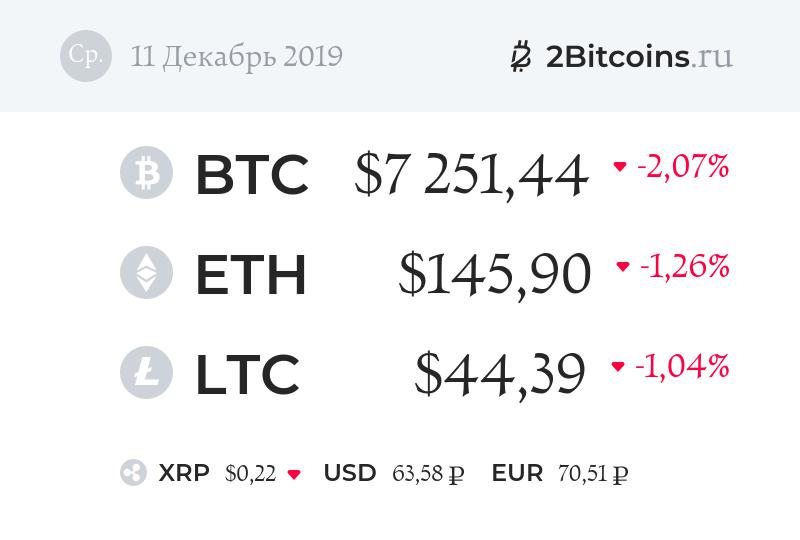The height and width of the screenshot is (540, 800).
Task: Click the red down arrow after XRP price
Action: point(294,474)
